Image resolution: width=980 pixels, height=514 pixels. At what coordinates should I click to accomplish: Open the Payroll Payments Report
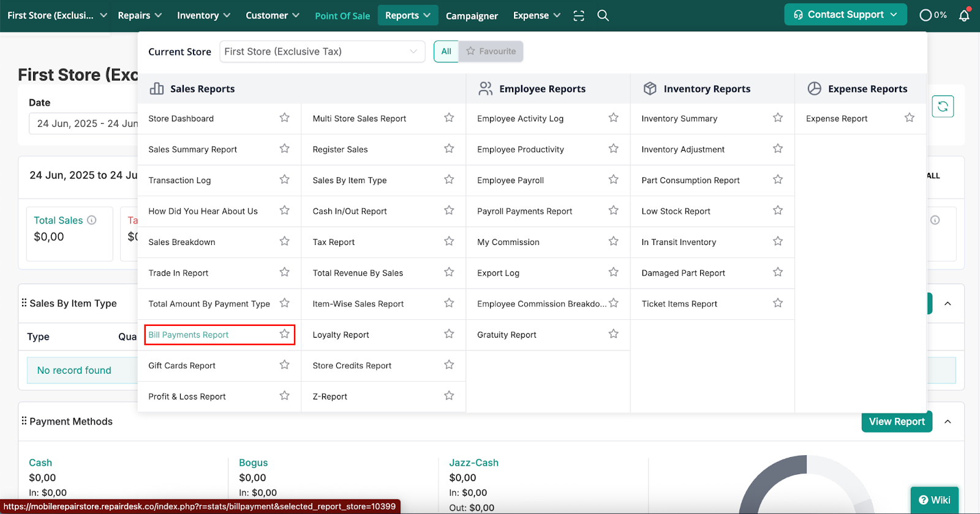(524, 211)
